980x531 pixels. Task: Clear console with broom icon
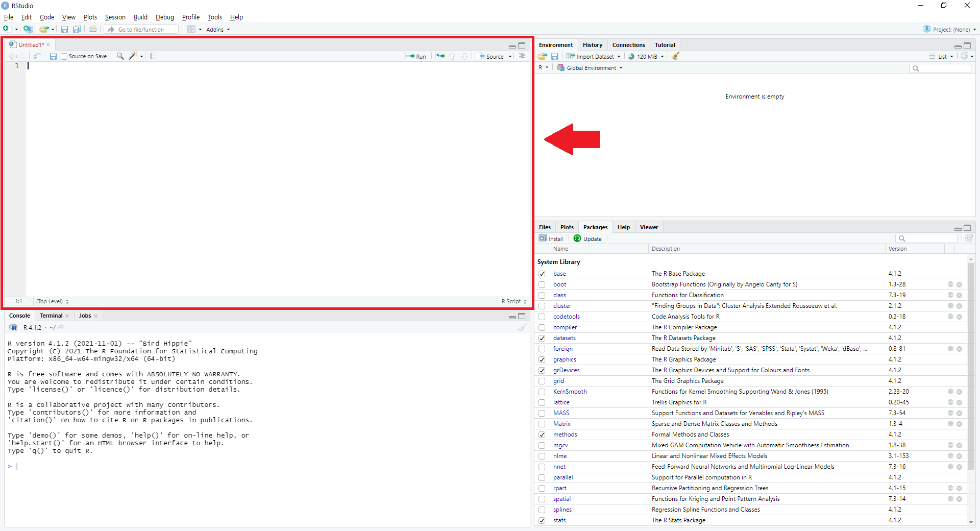pos(522,327)
